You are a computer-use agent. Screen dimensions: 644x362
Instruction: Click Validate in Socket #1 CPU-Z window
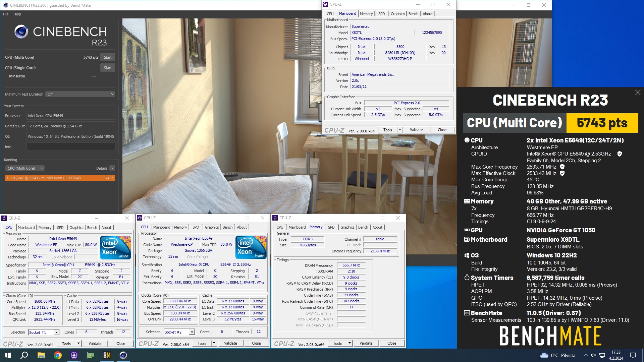click(95, 344)
